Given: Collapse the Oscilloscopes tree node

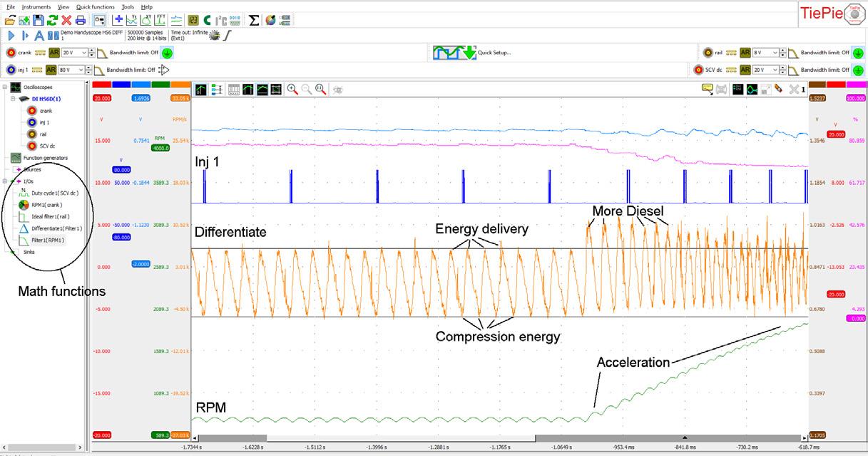Looking at the screenshot, I should tap(6, 87).
